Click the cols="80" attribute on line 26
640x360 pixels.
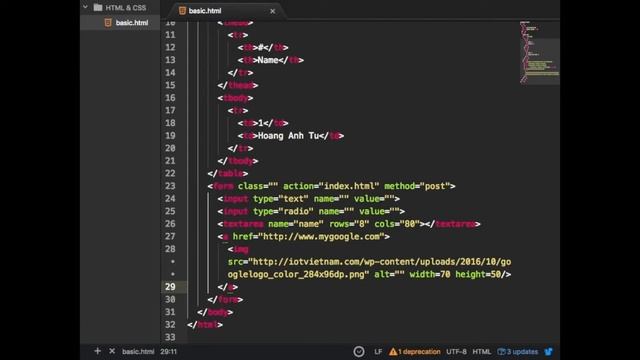(397, 224)
